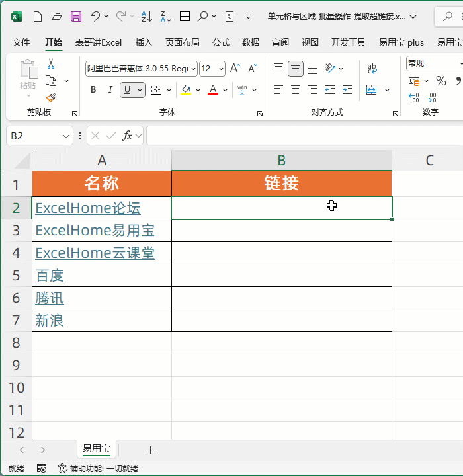463x476 pixels.
Task: Follow the 百度 hyperlink in column A
Action: click(x=50, y=276)
